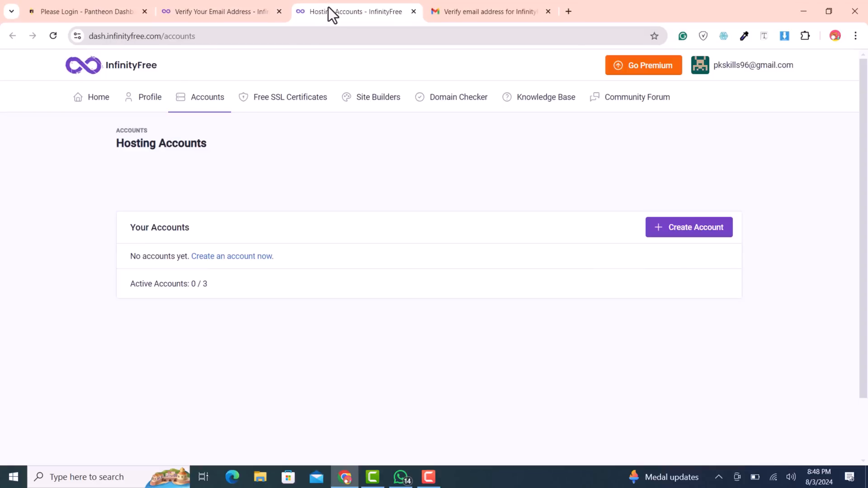
Task: Open the clock showing 8:48 PM
Action: pyautogui.click(x=819, y=477)
